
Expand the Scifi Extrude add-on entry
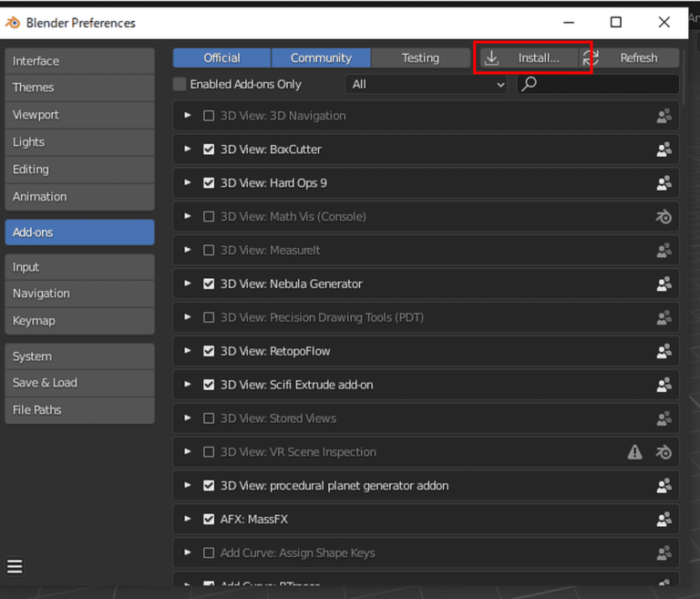click(188, 385)
